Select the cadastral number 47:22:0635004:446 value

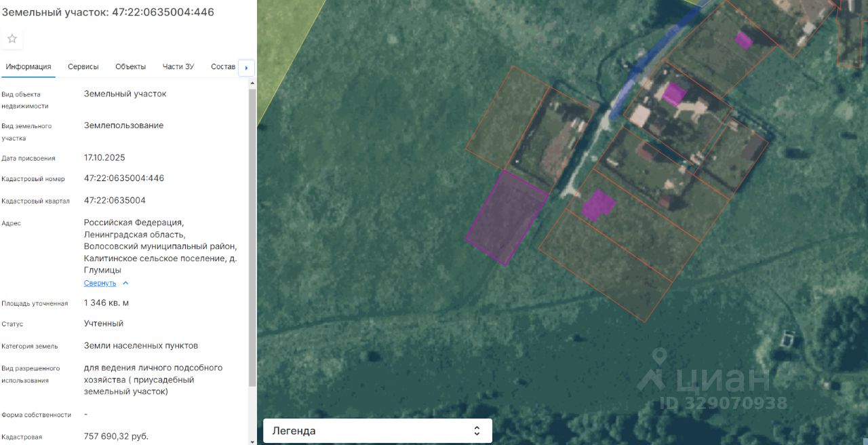tap(124, 178)
